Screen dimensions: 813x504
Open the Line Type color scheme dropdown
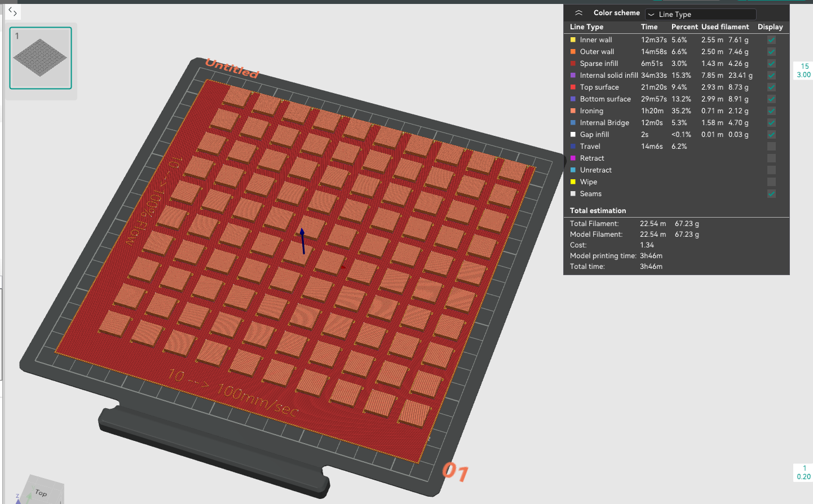700,14
